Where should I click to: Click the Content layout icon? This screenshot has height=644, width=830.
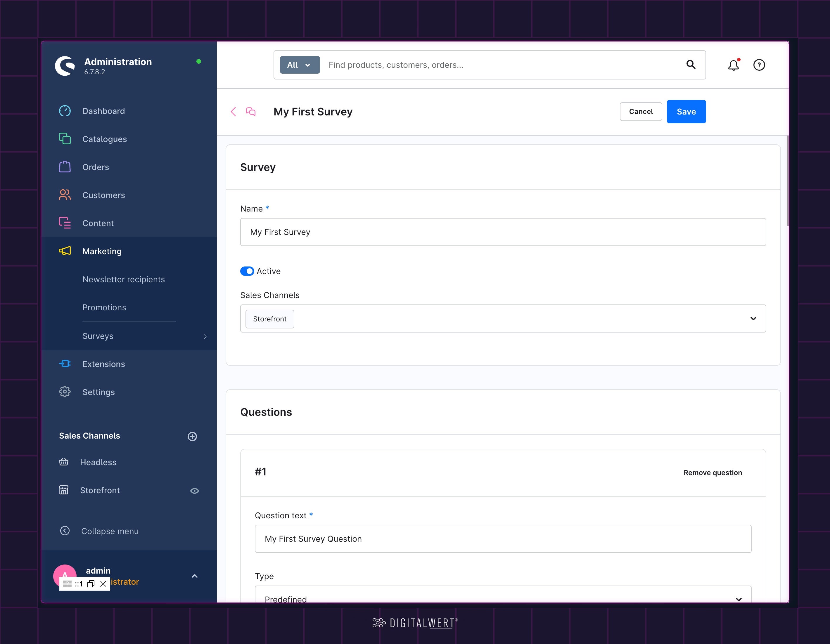[x=65, y=223]
